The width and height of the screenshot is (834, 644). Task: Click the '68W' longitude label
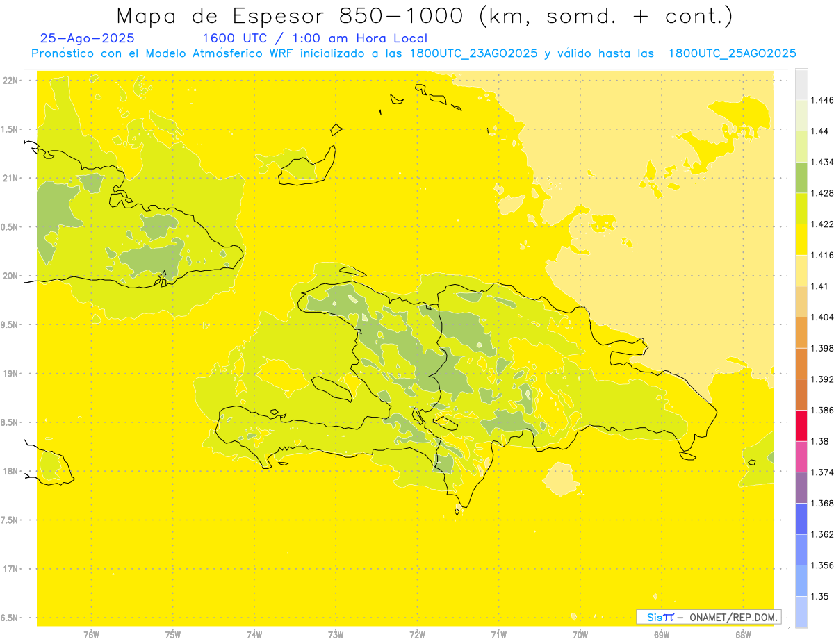(743, 635)
